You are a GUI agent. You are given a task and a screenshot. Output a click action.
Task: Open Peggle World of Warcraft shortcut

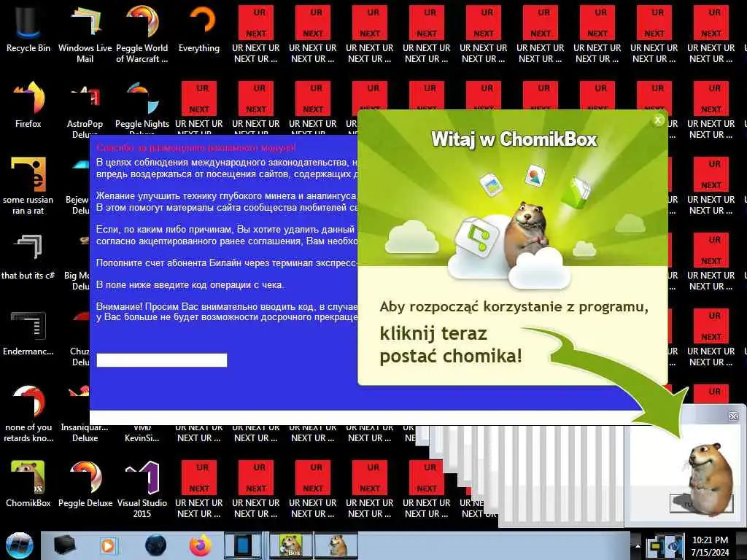tap(142, 34)
